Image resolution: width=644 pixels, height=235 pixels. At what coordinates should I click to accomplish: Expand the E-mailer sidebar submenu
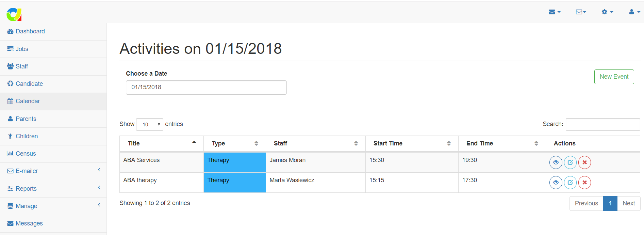point(53,171)
